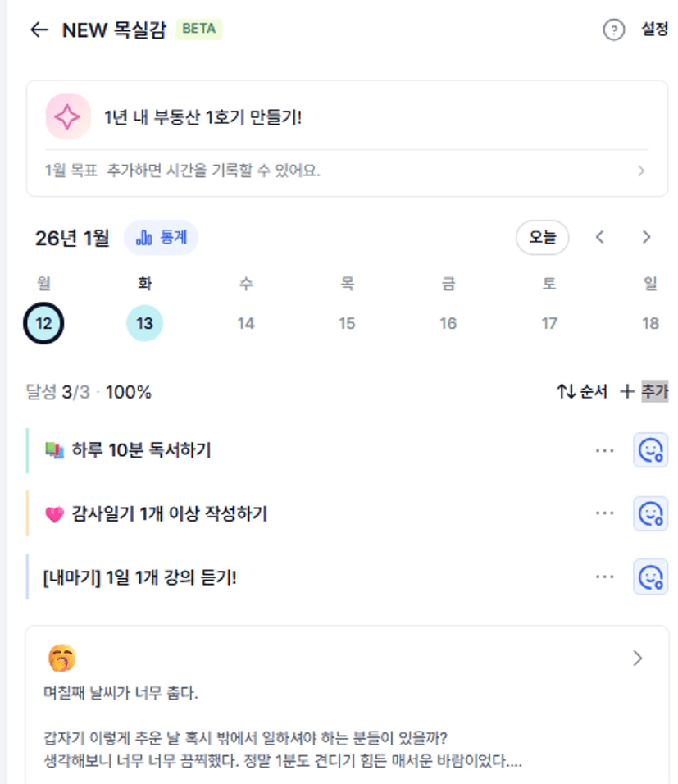Click the yawning emoji in diary card
Image resolution: width=678 pixels, height=784 pixels.
(x=61, y=658)
